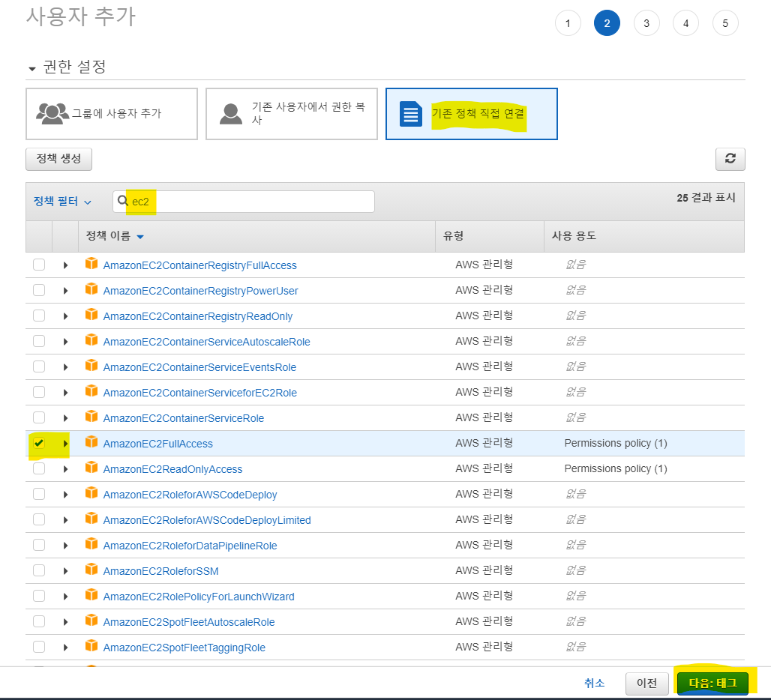Image resolution: width=771 pixels, height=700 pixels.
Task: Click the policy icon beside AmazonEC2RoleforAWSCodeDeploy
Action: pyautogui.click(x=91, y=494)
